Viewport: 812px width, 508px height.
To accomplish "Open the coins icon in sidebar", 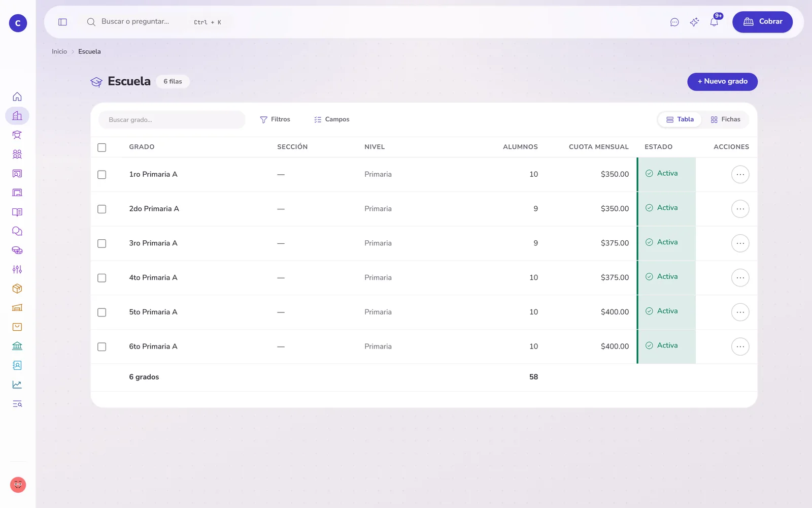I will click(x=17, y=250).
